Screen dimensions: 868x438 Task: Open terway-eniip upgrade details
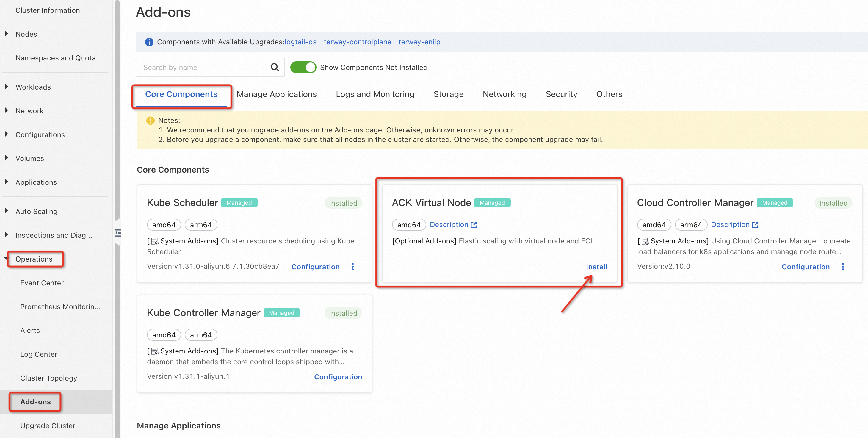click(419, 42)
